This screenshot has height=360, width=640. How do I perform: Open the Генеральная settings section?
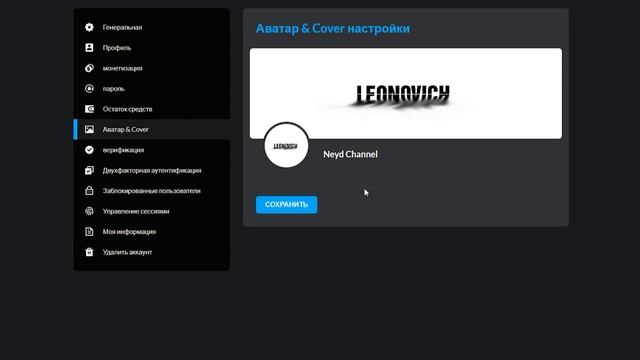click(151, 27)
